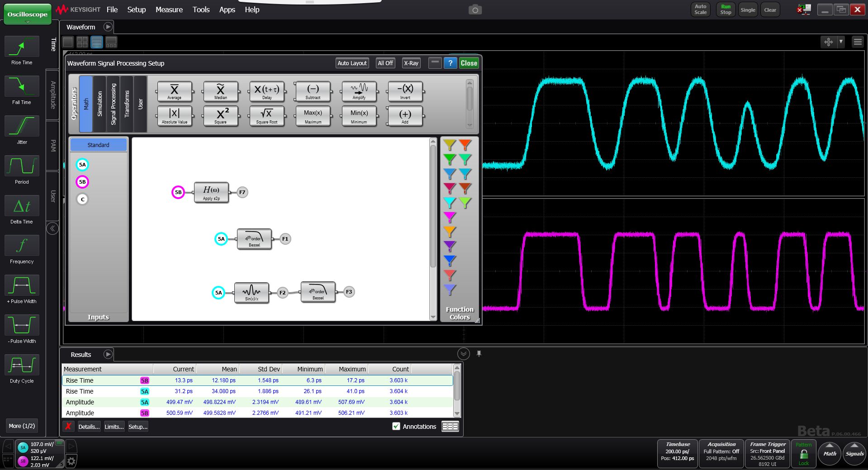Toggle Run/Stop acquisition
868x470 pixels.
click(726, 9)
